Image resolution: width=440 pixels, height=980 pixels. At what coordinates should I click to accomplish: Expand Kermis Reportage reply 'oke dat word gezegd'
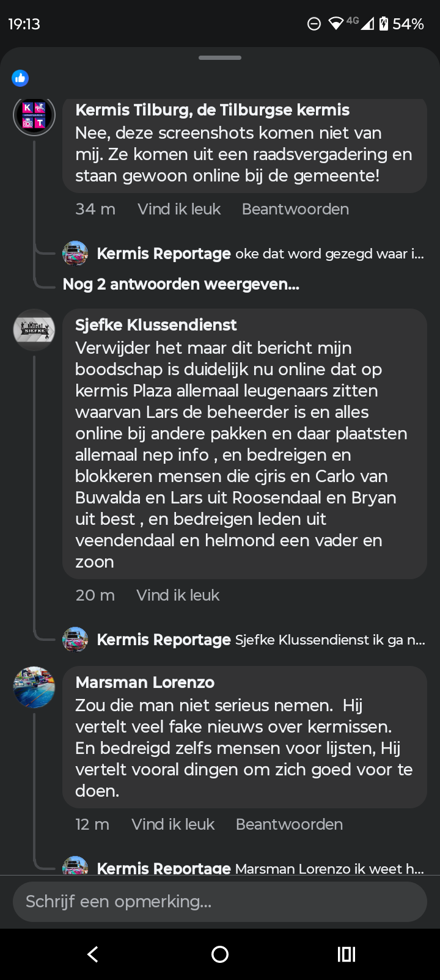(x=260, y=254)
